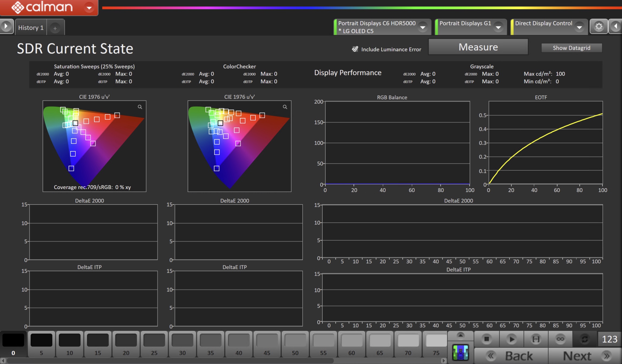This screenshot has height=364, width=622.
Task: Click the stop measurement icon
Action: [487, 339]
